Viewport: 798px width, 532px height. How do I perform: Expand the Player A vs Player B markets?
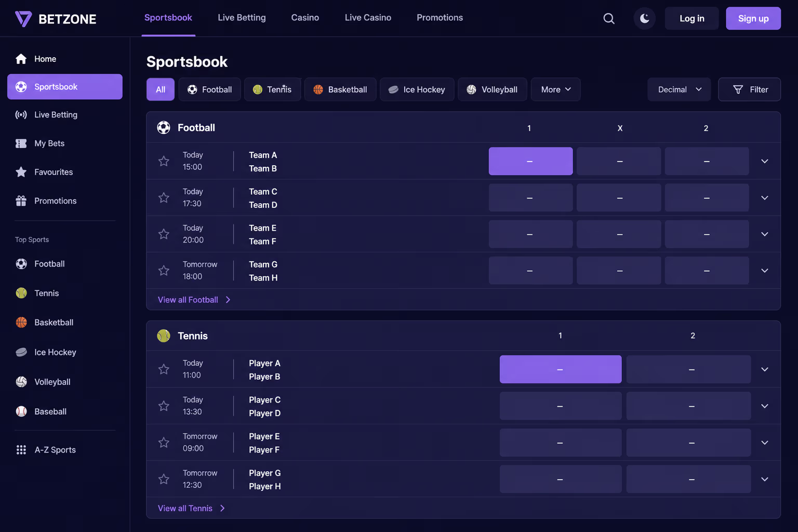point(765,369)
